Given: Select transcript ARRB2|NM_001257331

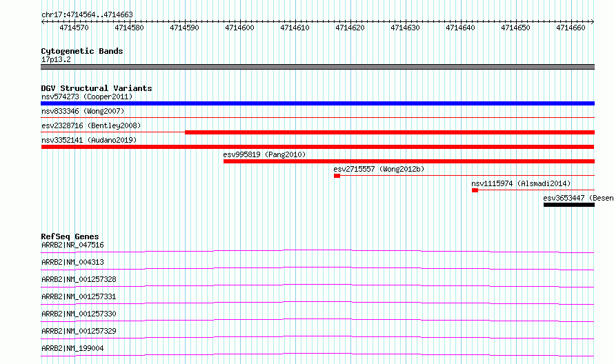Looking at the screenshot, I should (x=79, y=296).
